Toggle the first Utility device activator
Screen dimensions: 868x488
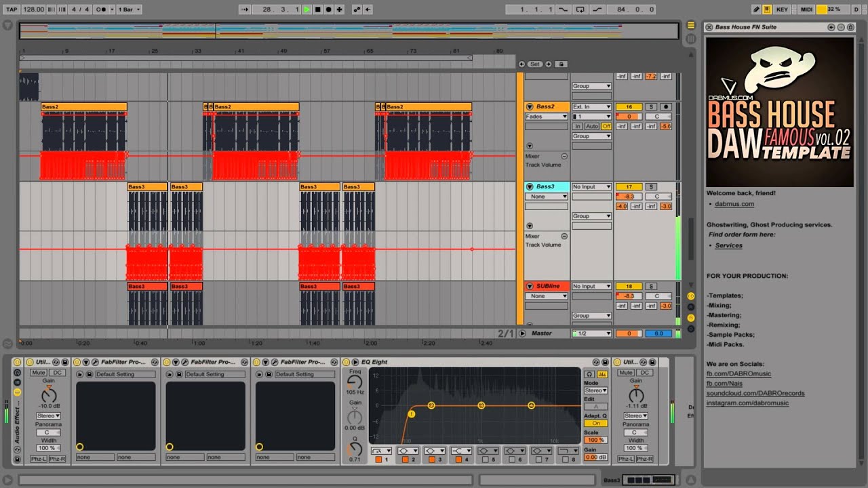(29, 362)
